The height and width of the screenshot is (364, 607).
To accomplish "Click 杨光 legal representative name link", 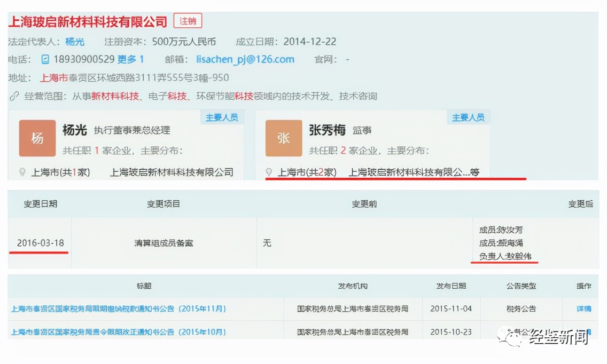I will coord(75,42).
